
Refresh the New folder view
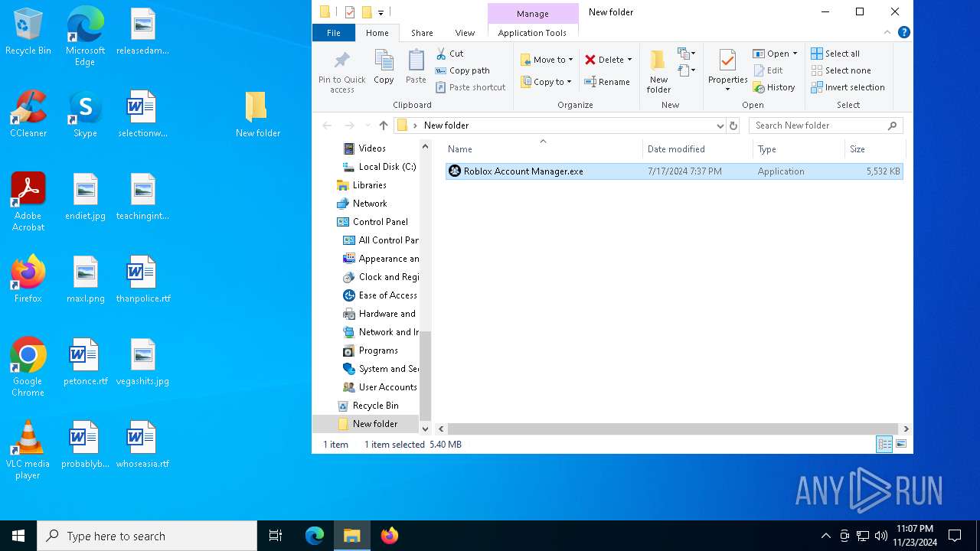[733, 126]
